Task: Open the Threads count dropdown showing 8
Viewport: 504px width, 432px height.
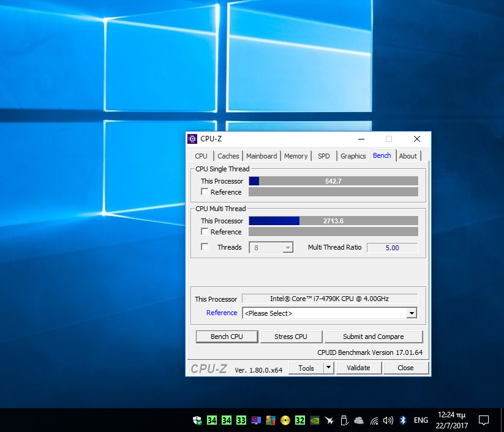Action: pos(271,248)
